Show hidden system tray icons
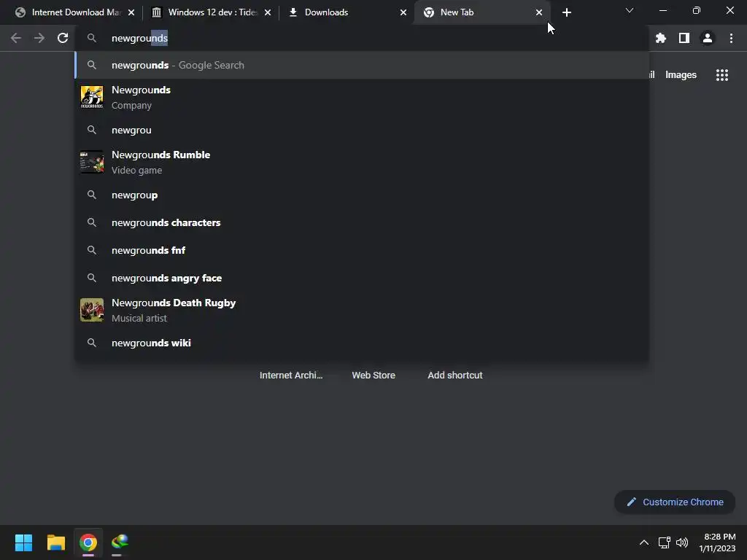Image resolution: width=747 pixels, height=560 pixels. (x=643, y=542)
